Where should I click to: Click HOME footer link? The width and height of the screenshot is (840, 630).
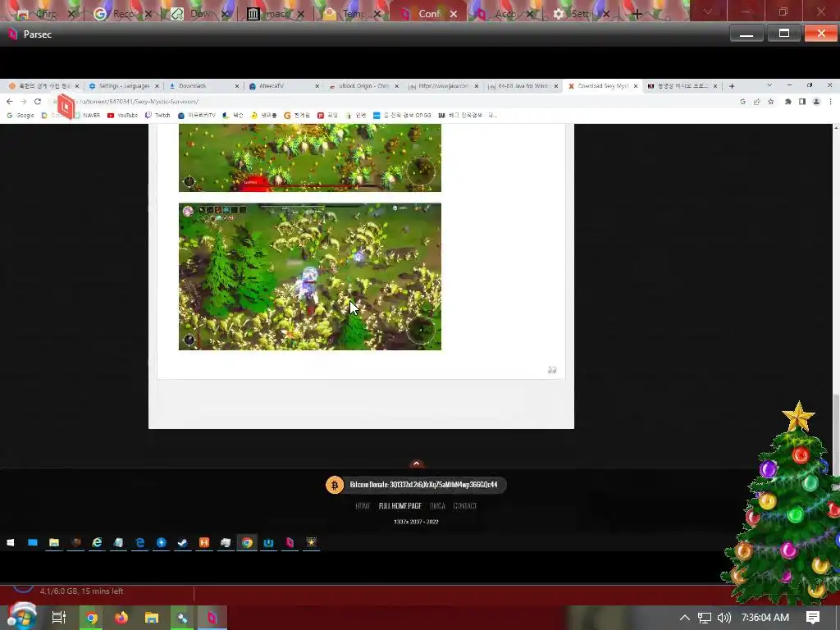pos(363,505)
